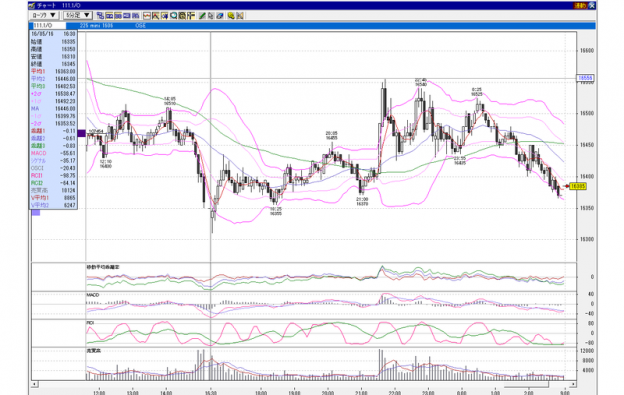Toggle the blue window layout button
This screenshot has width=624, height=395.
[x=127, y=16]
